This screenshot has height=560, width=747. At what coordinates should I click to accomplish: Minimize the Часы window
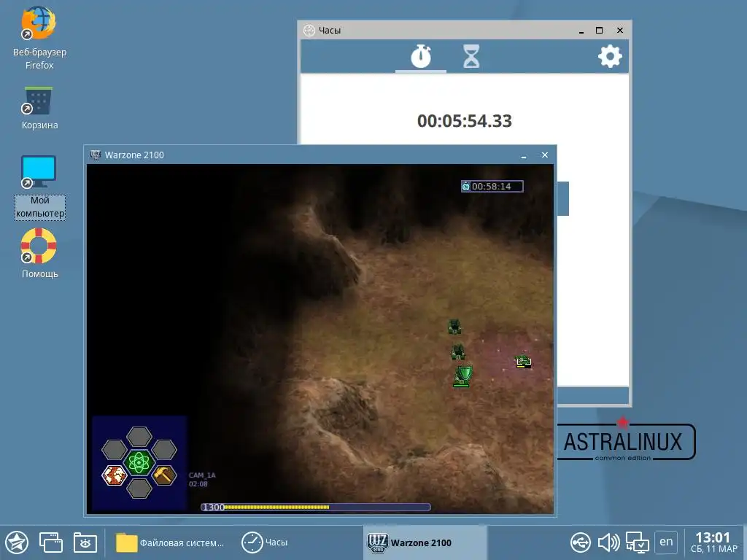(x=581, y=31)
